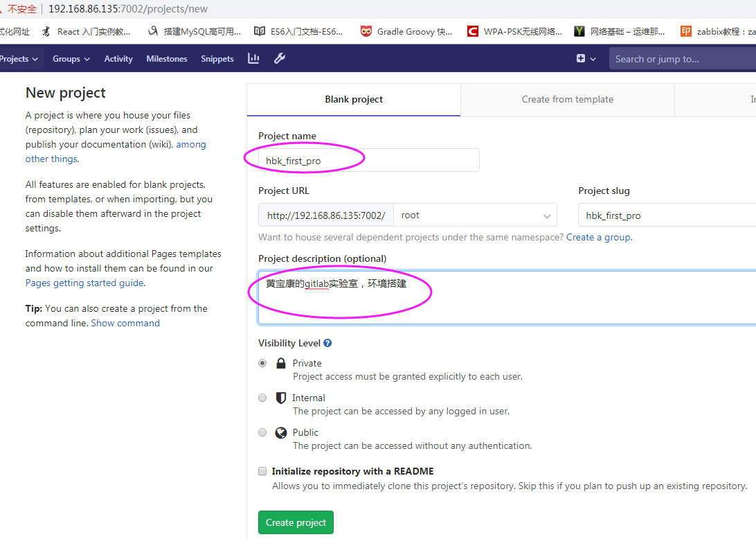Viewport: 756px width, 539px height.
Task: Click the lock icon beside Private
Action: (280, 362)
